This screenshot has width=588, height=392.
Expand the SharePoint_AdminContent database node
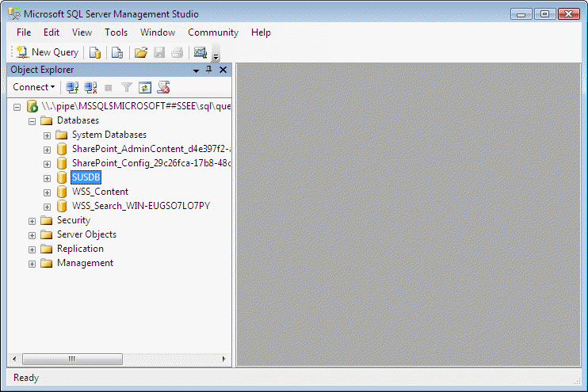[x=47, y=150]
